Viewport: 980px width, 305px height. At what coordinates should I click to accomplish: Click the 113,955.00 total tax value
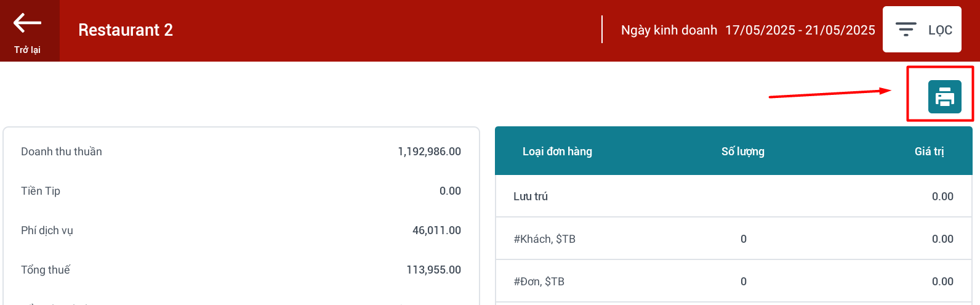[x=433, y=270]
